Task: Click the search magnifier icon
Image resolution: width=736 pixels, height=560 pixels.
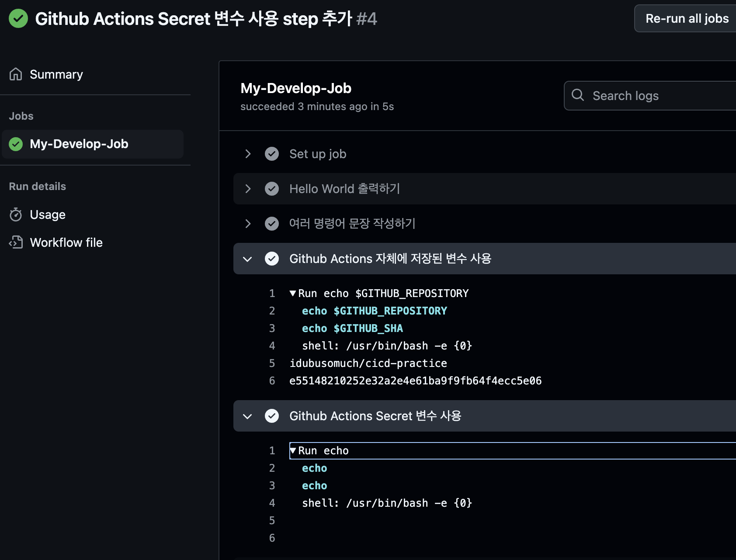Action: tap(578, 95)
